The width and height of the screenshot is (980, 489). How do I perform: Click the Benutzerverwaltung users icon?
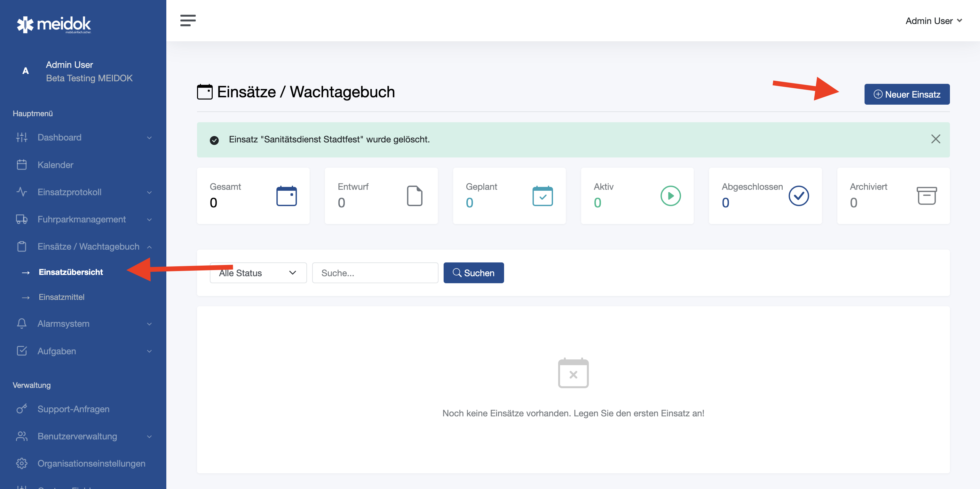click(22, 436)
